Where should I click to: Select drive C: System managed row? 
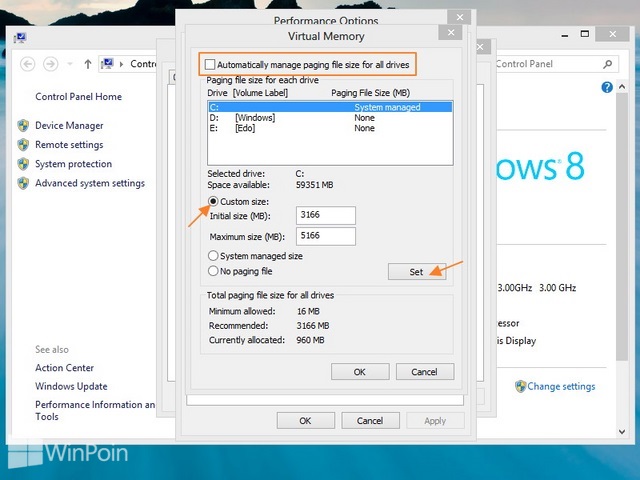pos(330,107)
